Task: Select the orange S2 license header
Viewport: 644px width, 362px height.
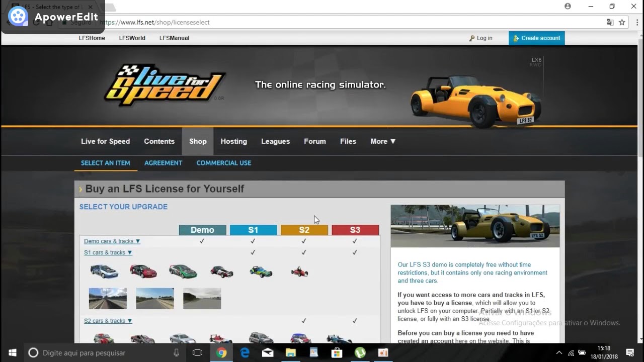Action: (304, 230)
